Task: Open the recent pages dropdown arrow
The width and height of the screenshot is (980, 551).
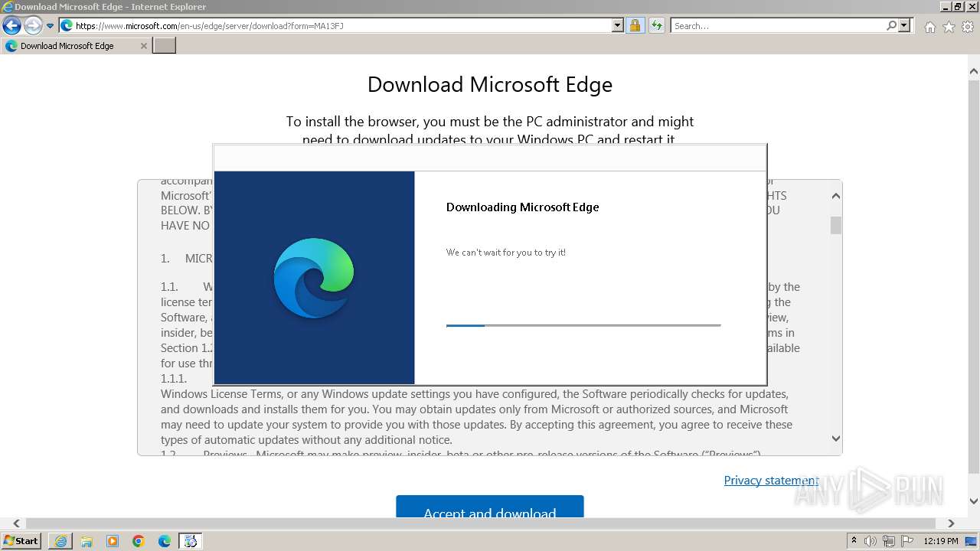Action: point(50,26)
